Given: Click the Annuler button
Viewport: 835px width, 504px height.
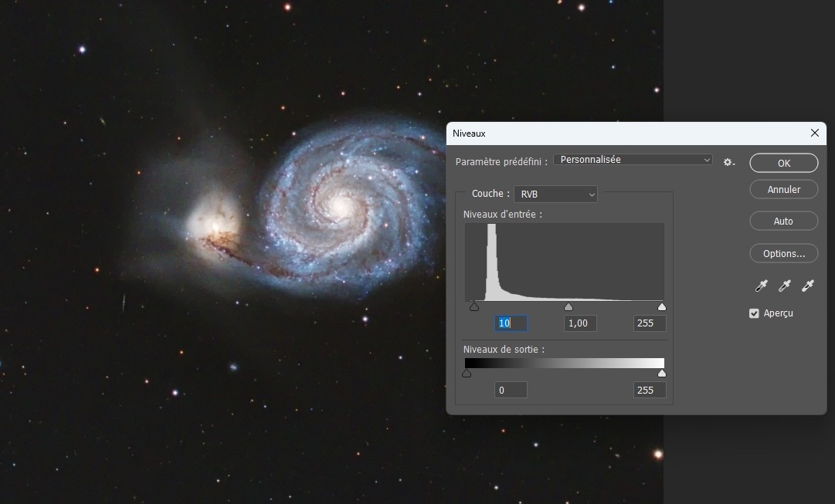Looking at the screenshot, I should [784, 189].
